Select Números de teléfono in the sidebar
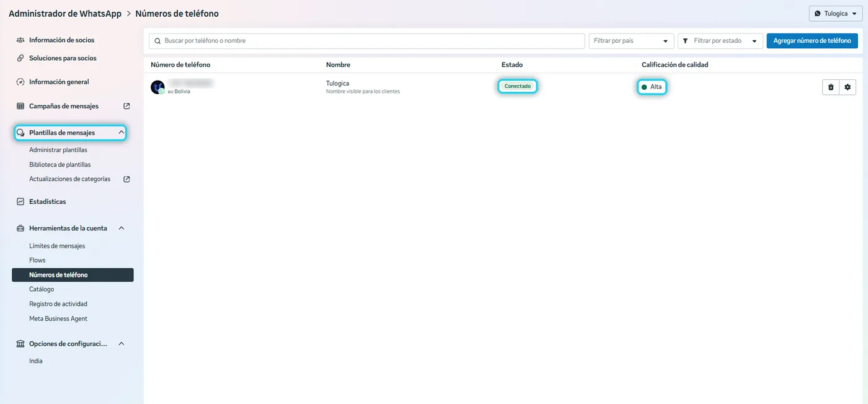The image size is (868, 404). pos(73,275)
